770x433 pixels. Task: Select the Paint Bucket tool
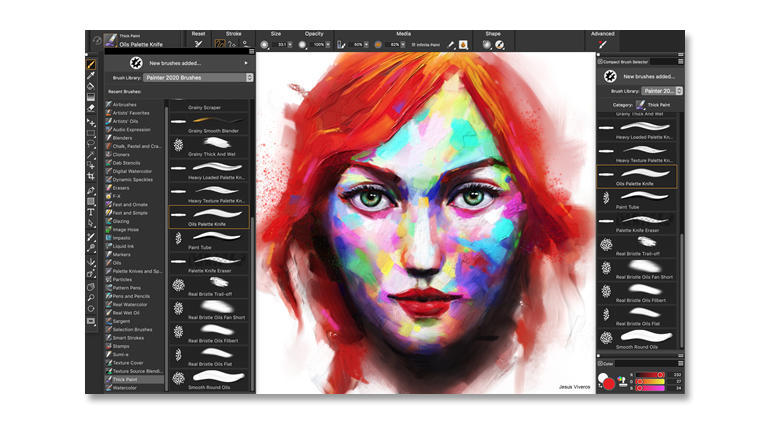coord(91,86)
